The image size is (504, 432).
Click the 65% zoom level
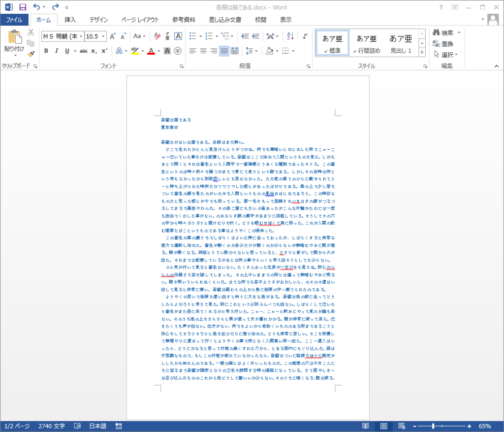(485, 426)
